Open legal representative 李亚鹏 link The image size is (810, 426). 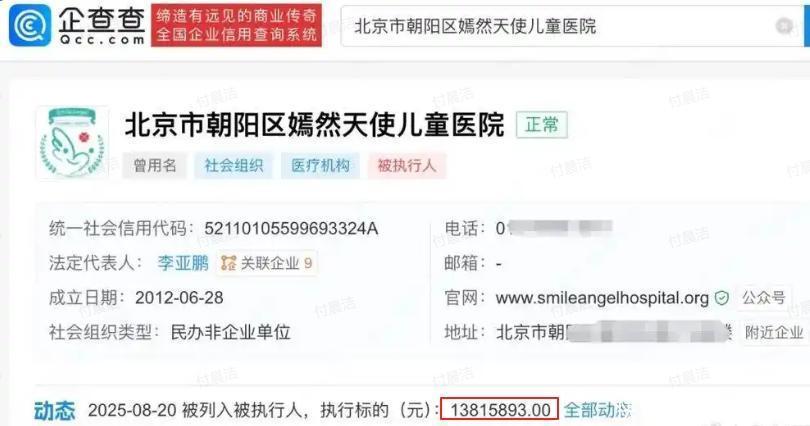183,263
